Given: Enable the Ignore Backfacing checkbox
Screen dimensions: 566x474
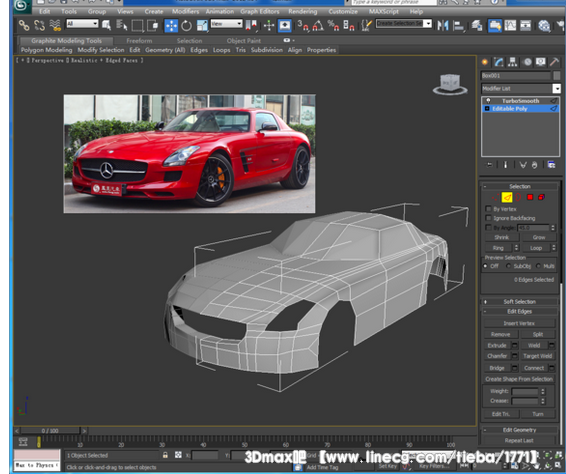Looking at the screenshot, I should tap(489, 218).
